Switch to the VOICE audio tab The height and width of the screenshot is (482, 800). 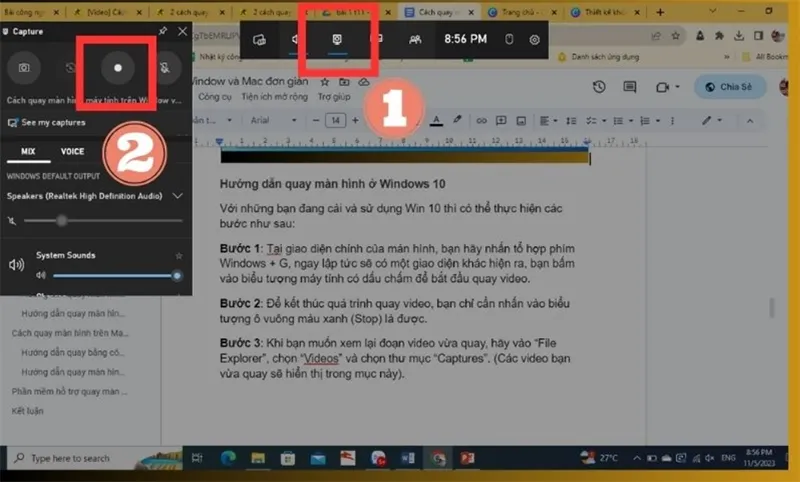pyautogui.click(x=72, y=151)
